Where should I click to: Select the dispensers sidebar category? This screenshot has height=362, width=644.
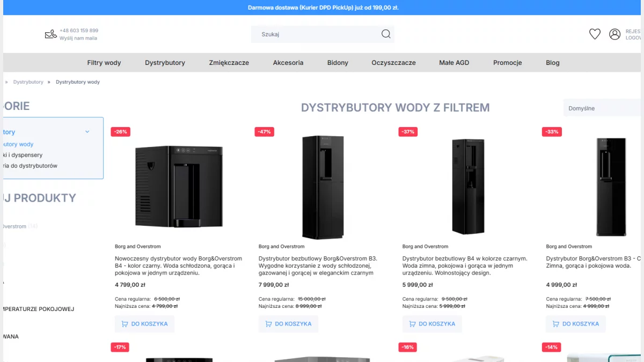(x=23, y=155)
